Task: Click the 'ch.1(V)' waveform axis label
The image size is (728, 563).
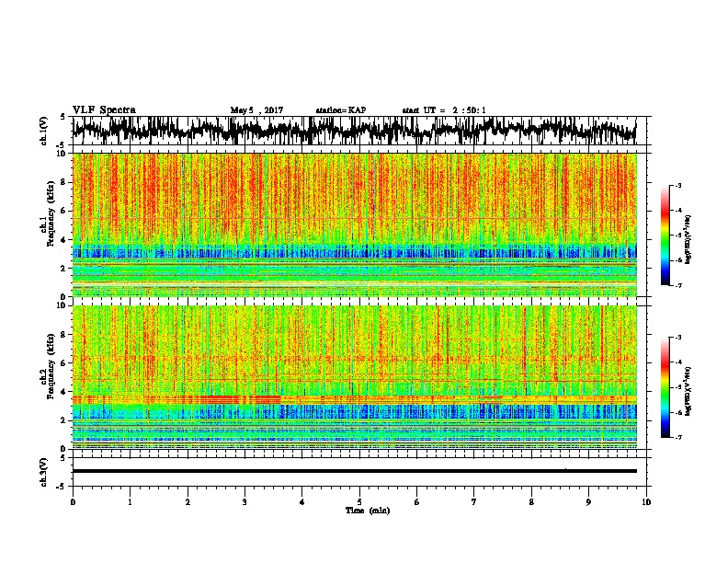Action: pos(44,131)
